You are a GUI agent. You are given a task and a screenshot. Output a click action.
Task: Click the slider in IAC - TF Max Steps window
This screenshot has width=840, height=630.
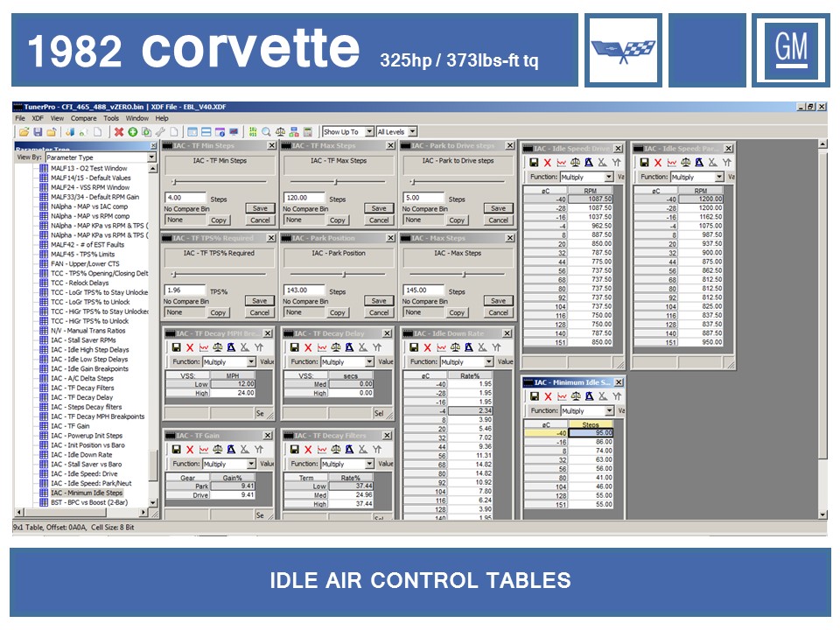tap(335, 182)
